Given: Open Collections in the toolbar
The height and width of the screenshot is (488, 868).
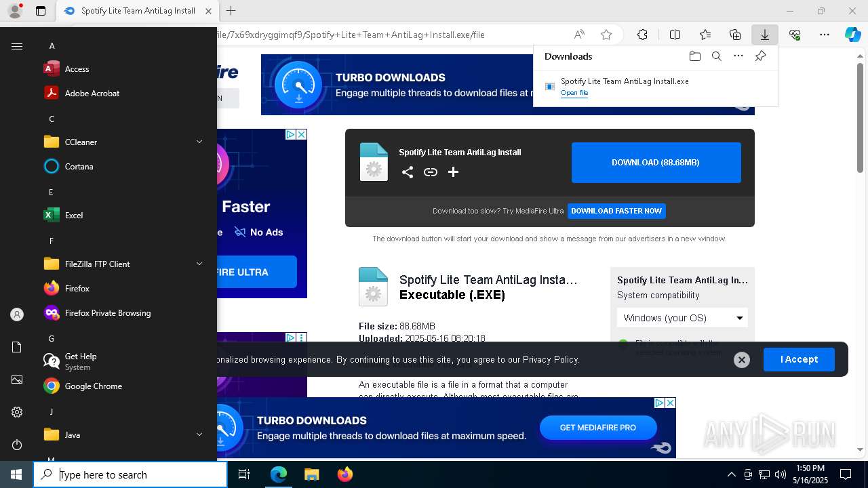Looking at the screenshot, I should (x=735, y=35).
